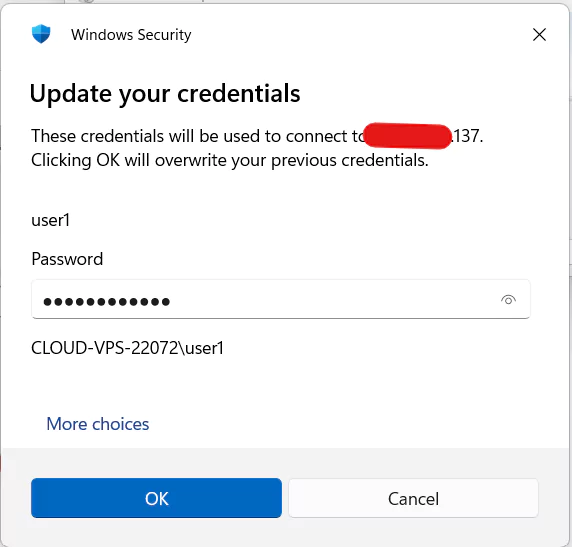Click the Windows Security shield icon

click(41, 34)
